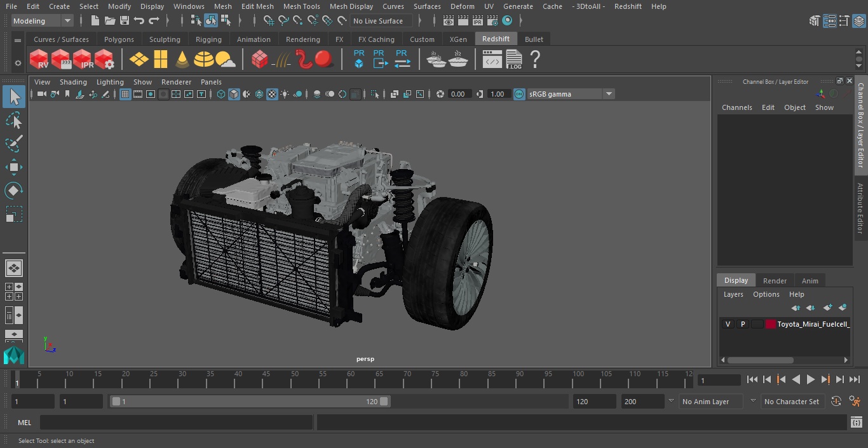Toggle snap to grids magnet icon
This screenshot has width=868, height=448.
point(268,21)
